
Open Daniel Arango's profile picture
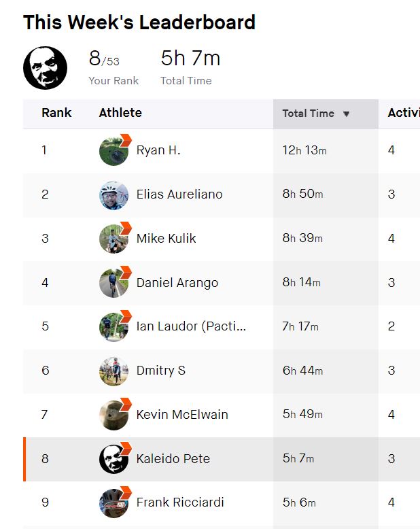pos(114,284)
